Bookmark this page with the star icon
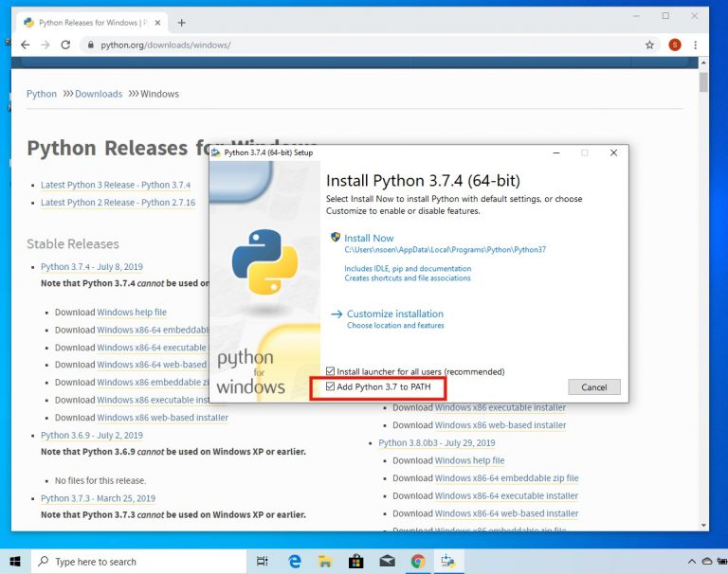 coord(649,45)
